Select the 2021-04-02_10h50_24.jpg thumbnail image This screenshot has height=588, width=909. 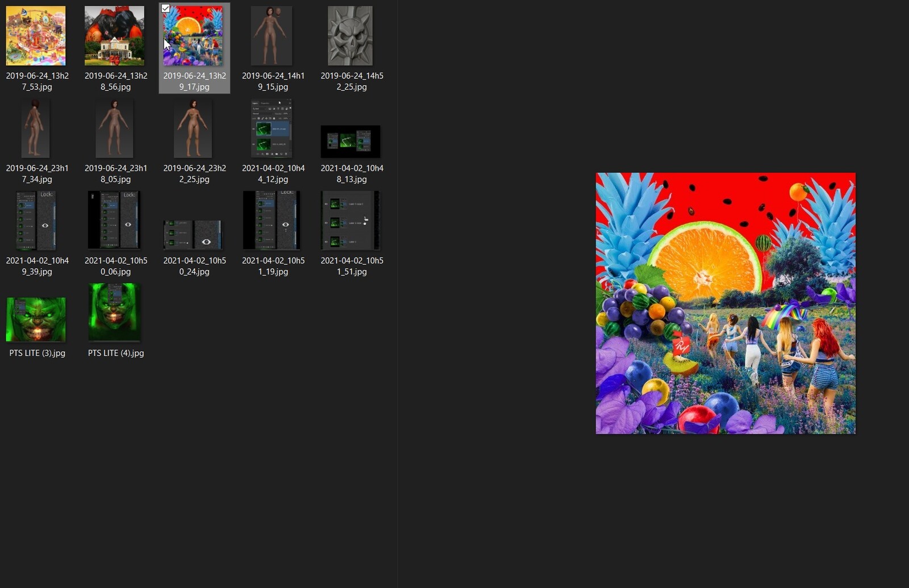tap(193, 235)
